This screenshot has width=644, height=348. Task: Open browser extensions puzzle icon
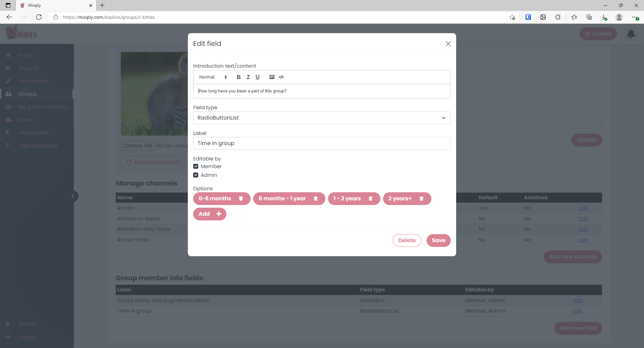pos(558,17)
